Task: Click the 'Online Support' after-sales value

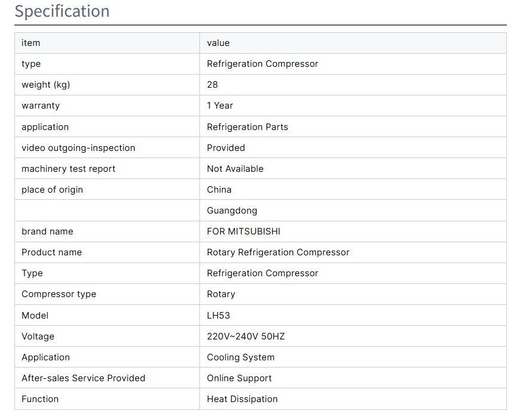Action: [x=239, y=378]
